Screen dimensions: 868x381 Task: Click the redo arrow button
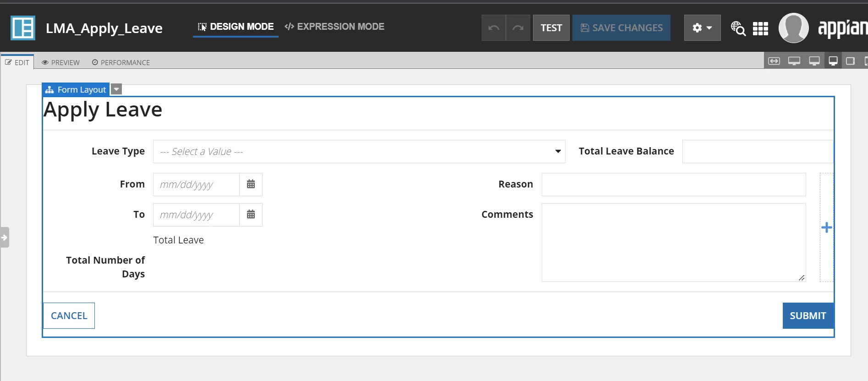[x=518, y=28]
